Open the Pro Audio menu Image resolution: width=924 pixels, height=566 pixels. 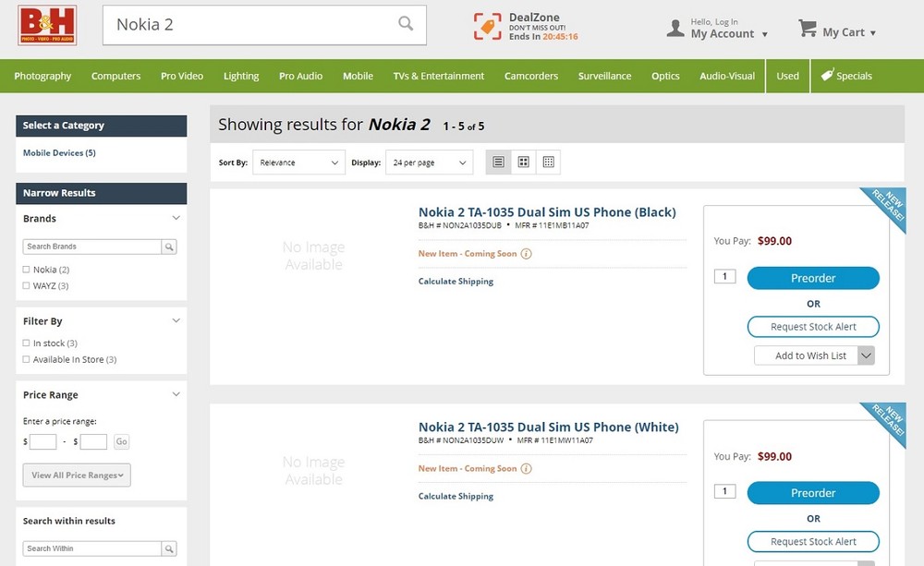click(x=300, y=76)
